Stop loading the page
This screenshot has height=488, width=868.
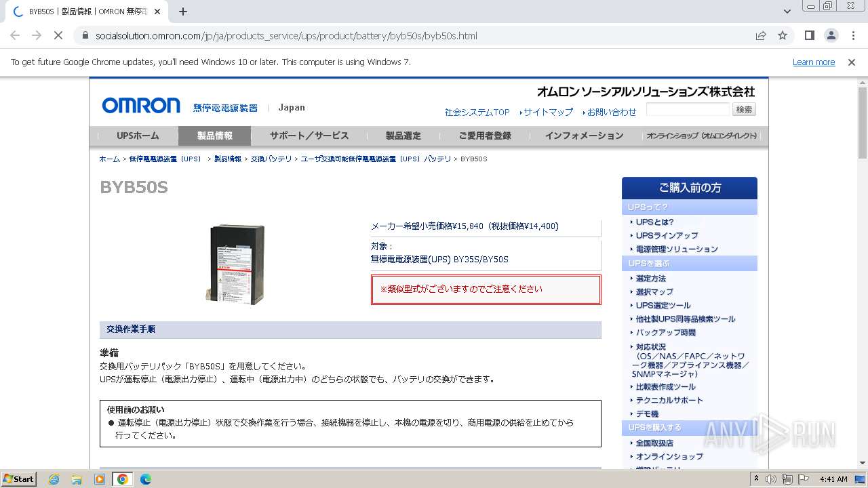click(58, 35)
